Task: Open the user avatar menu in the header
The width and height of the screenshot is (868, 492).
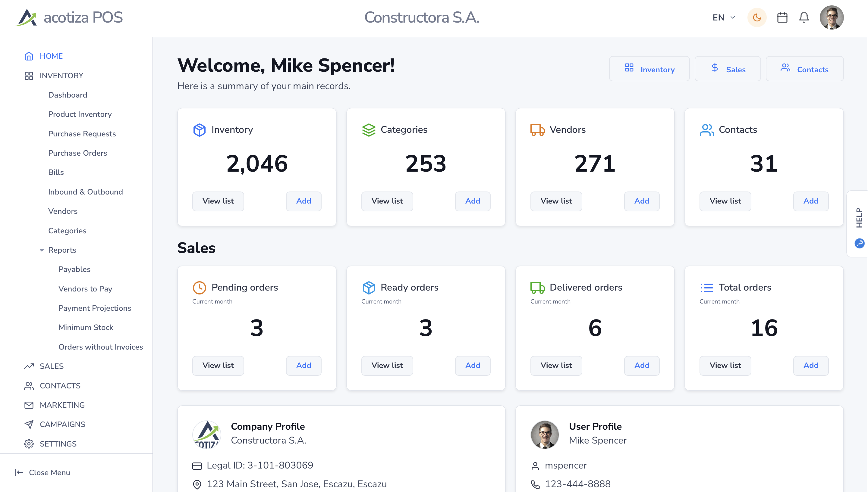Action: (832, 17)
